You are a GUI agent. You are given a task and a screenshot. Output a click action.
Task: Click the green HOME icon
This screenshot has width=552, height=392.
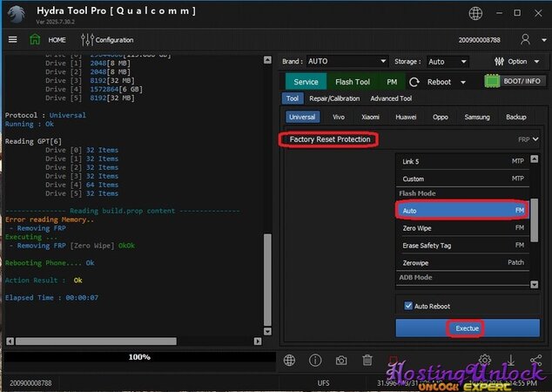click(x=35, y=39)
